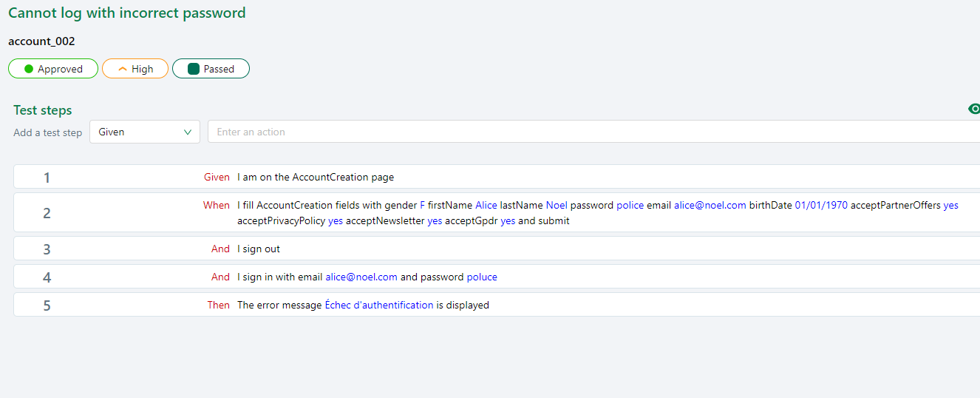Click the 'When' keyword on step 2
980x398 pixels.
(217, 205)
